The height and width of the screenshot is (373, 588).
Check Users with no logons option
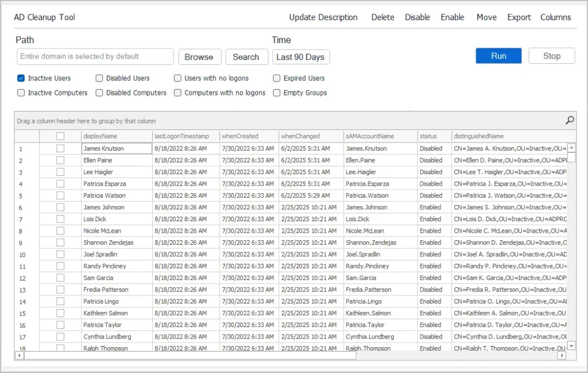177,78
